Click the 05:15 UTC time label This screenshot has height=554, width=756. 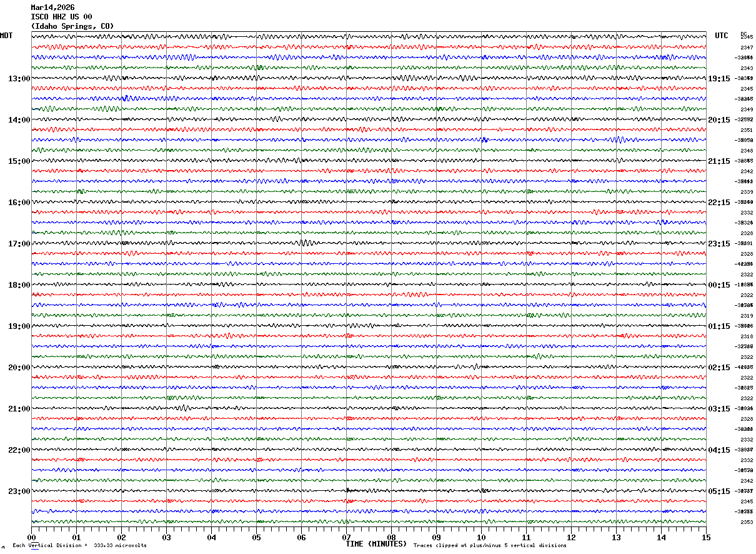point(719,491)
